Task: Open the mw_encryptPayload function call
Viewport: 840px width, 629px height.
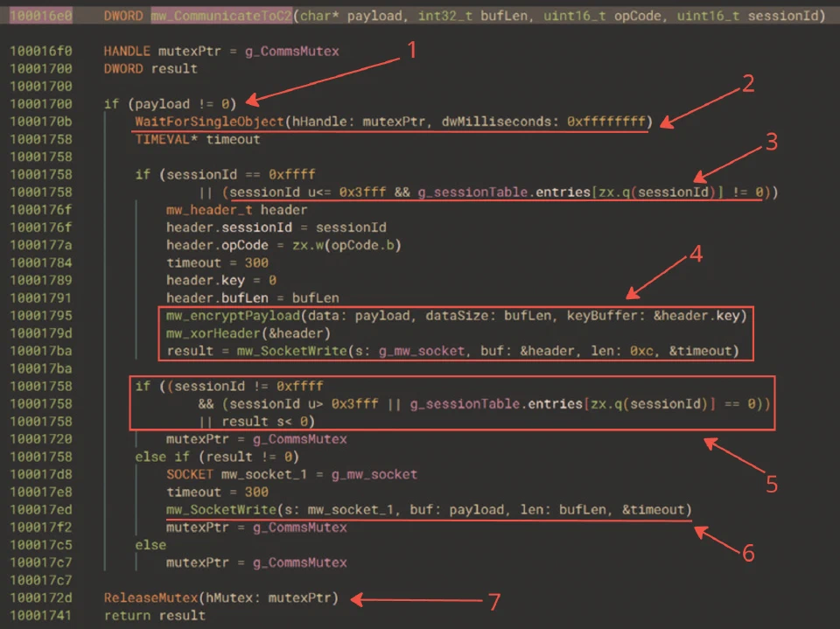Action: point(233,316)
